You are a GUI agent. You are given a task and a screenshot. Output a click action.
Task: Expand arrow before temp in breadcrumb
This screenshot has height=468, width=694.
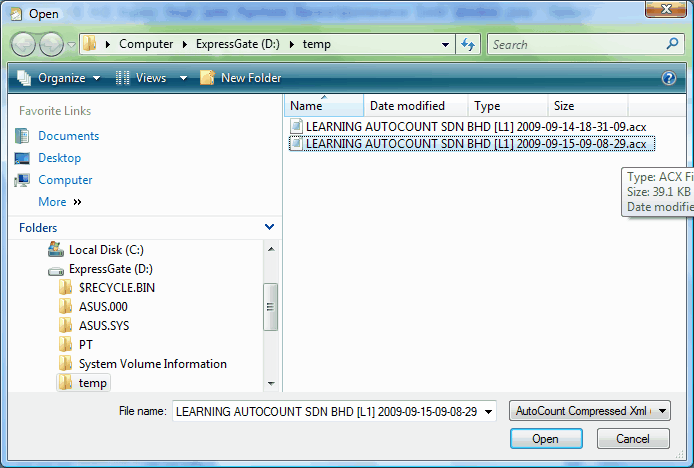click(292, 44)
